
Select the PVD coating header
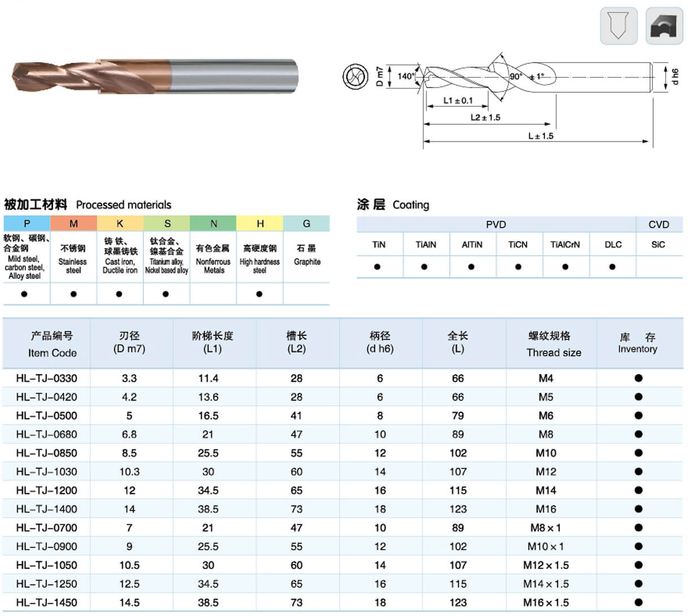[x=496, y=225]
